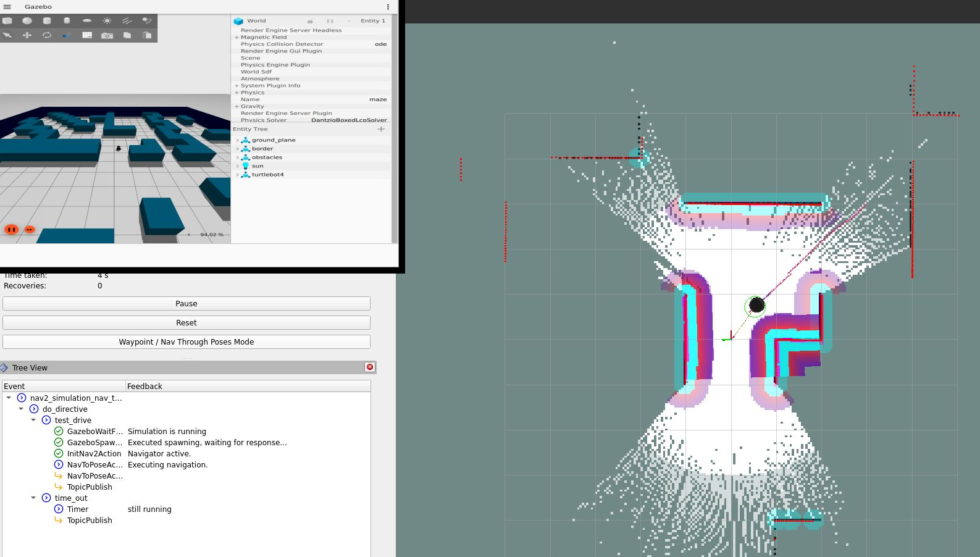The height and width of the screenshot is (557, 980).
Task: Click the paste entity icon
Action: tap(147, 35)
